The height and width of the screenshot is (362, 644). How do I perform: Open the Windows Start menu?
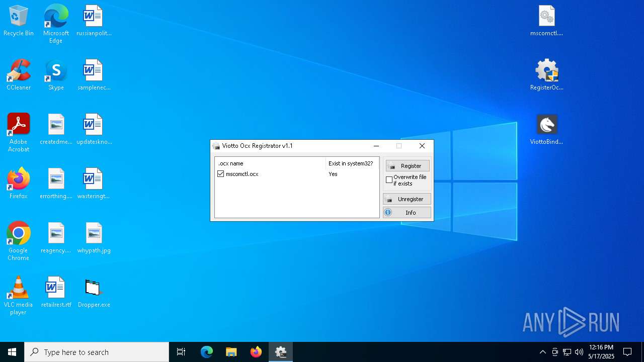point(12,352)
